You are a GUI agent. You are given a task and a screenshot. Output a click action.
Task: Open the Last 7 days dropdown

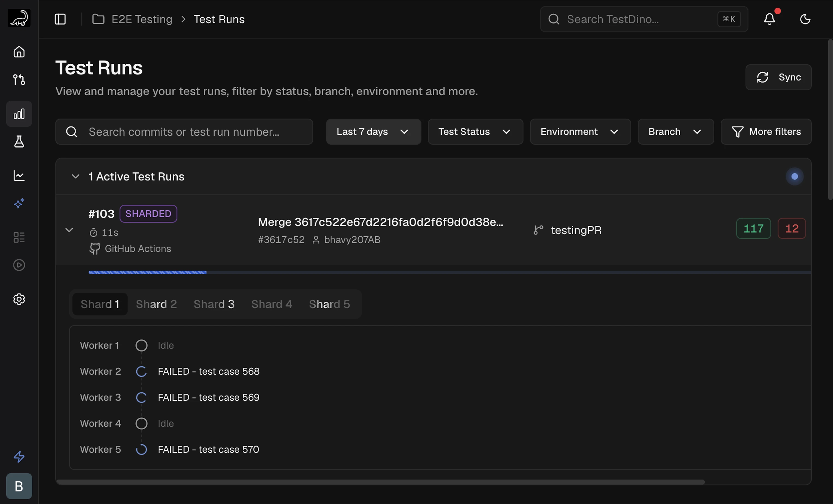pyautogui.click(x=374, y=132)
